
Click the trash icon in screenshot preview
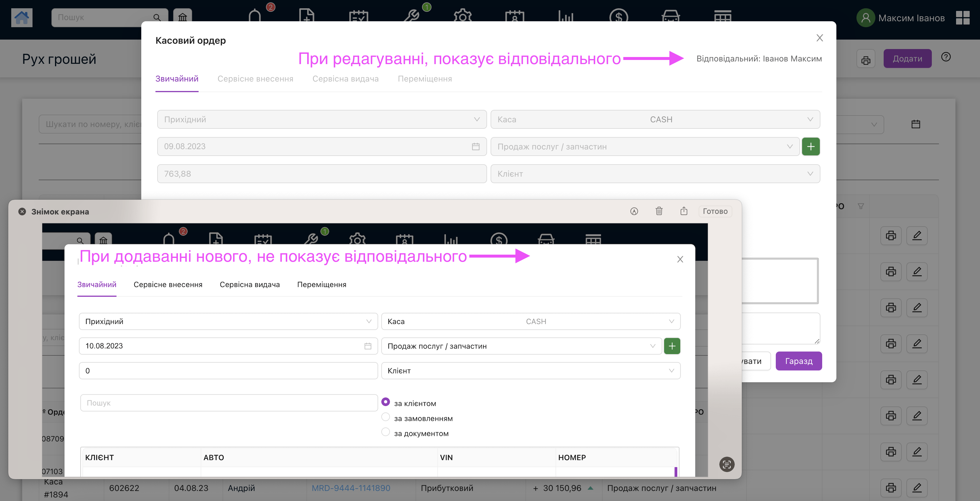pos(659,211)
